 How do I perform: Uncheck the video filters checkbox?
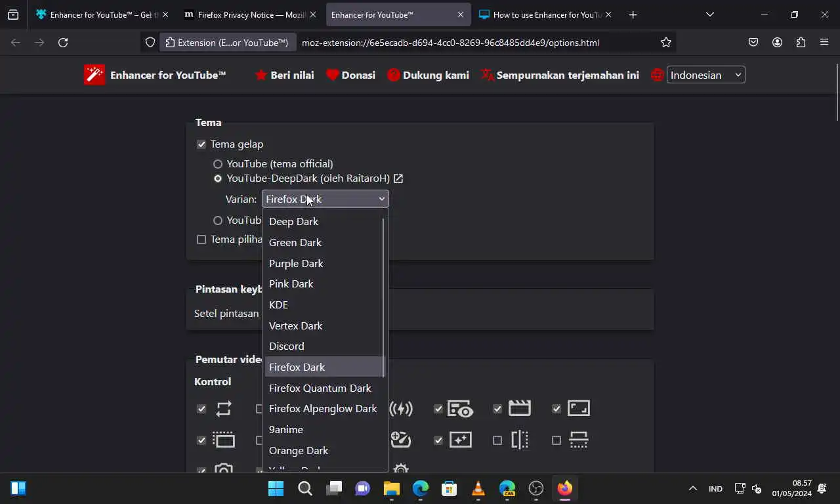(438, 440)
